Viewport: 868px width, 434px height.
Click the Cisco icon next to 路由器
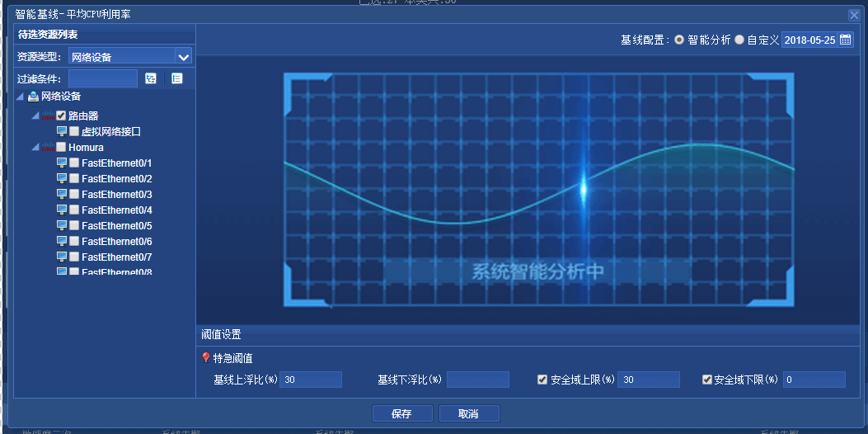48,116
